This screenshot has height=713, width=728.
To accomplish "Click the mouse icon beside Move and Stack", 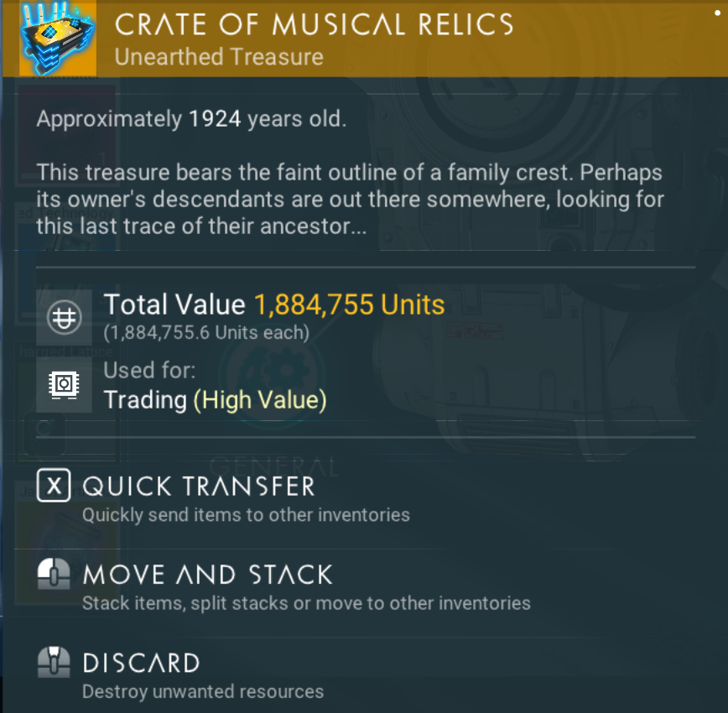I will tap(54, 575).
